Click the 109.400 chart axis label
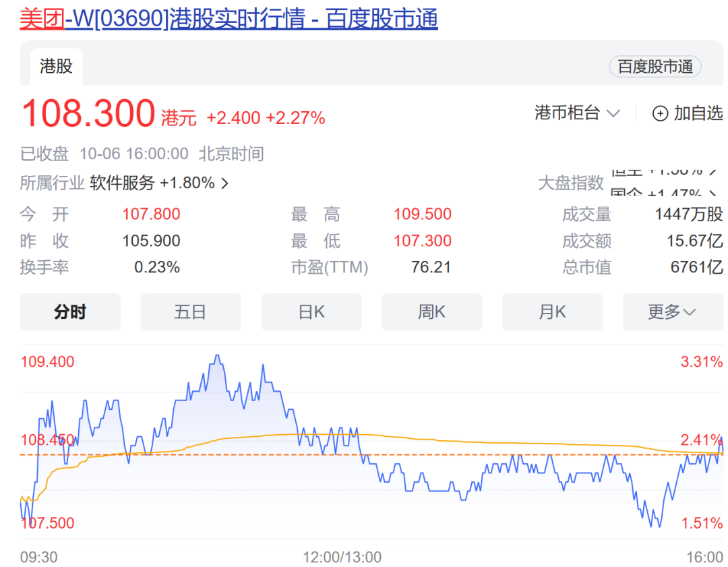The image size is (728, 567). [x=47, y=362]
